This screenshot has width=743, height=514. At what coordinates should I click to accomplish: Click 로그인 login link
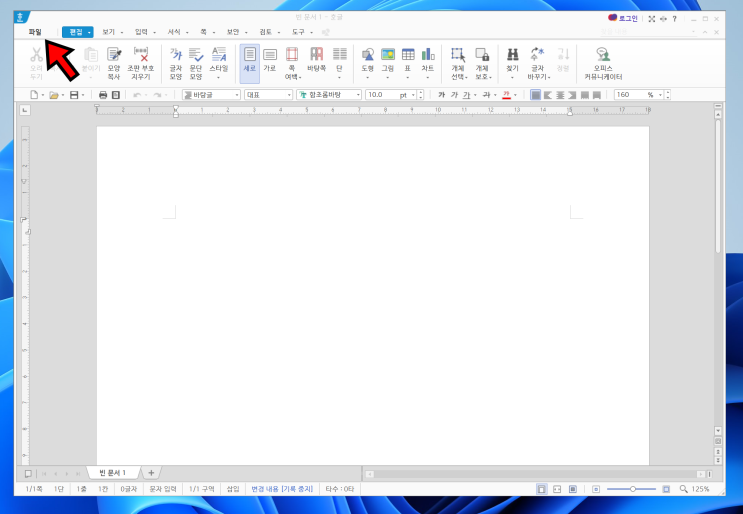point(623,18)
